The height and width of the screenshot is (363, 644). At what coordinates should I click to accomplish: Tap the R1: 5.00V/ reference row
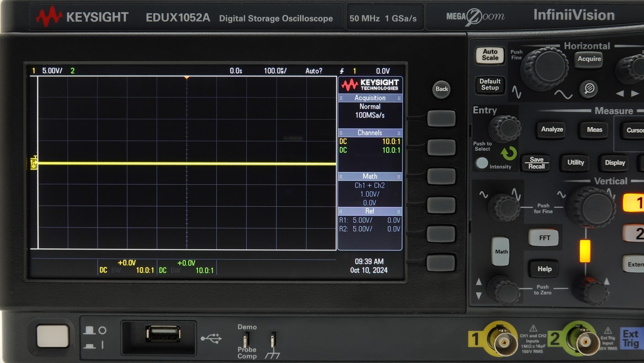370,220
